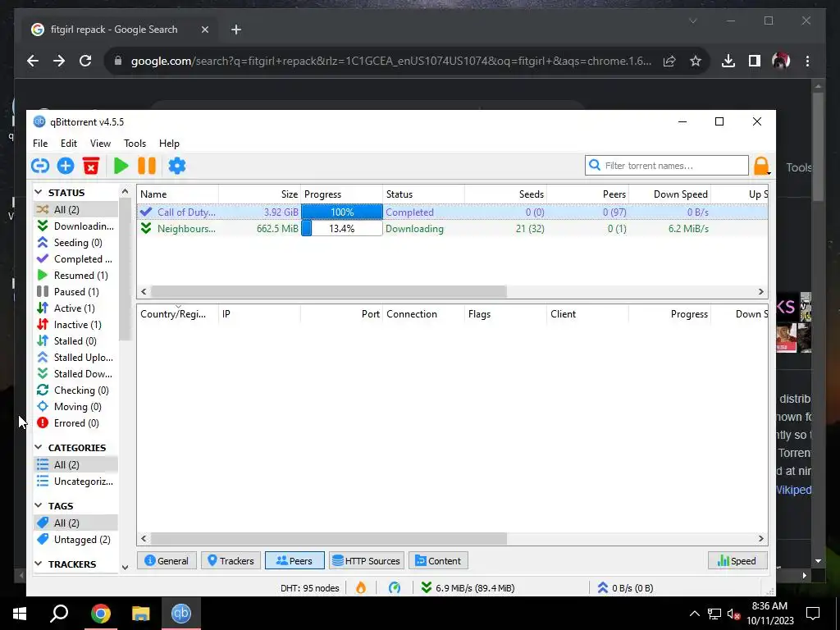Switch to the Peers tab

(x=294, y=561)
